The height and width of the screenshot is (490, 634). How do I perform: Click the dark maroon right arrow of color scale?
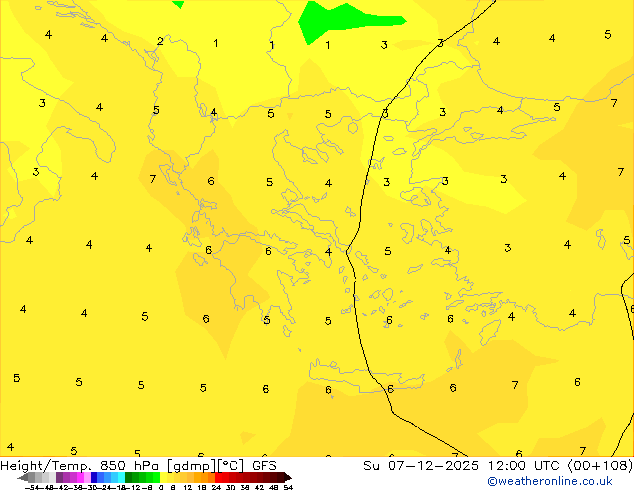(x=288, y=477)
